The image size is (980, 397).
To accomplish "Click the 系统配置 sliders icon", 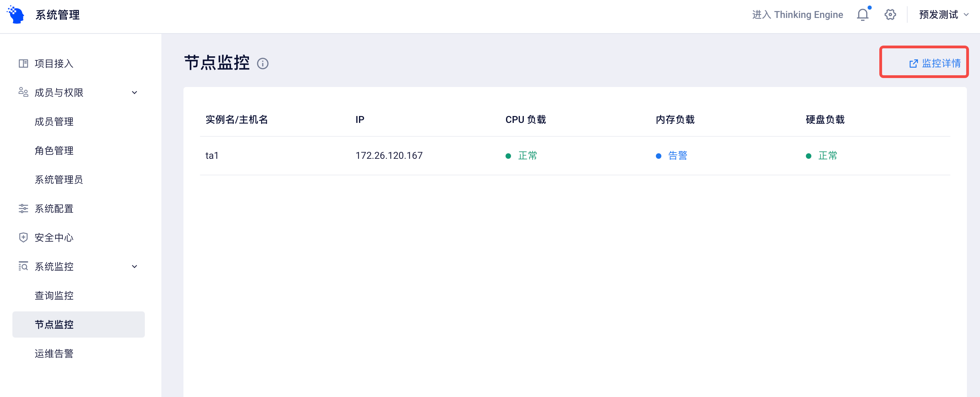I will coord(23,209).
